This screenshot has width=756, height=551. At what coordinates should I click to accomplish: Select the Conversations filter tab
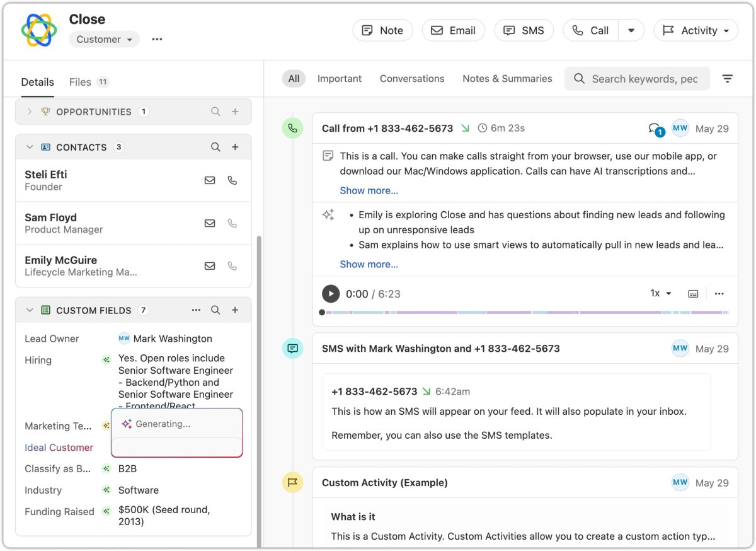click(x=412, y=79)
